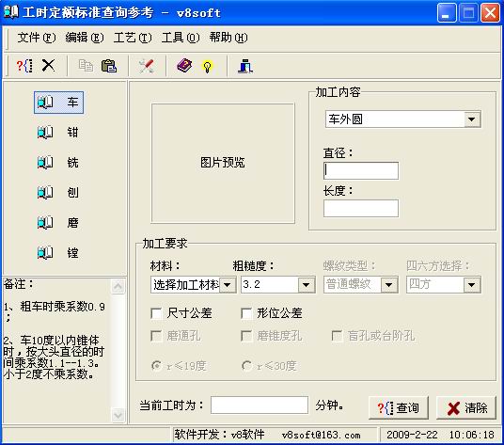Click the 图片预览 preview area

pos(223,163)
